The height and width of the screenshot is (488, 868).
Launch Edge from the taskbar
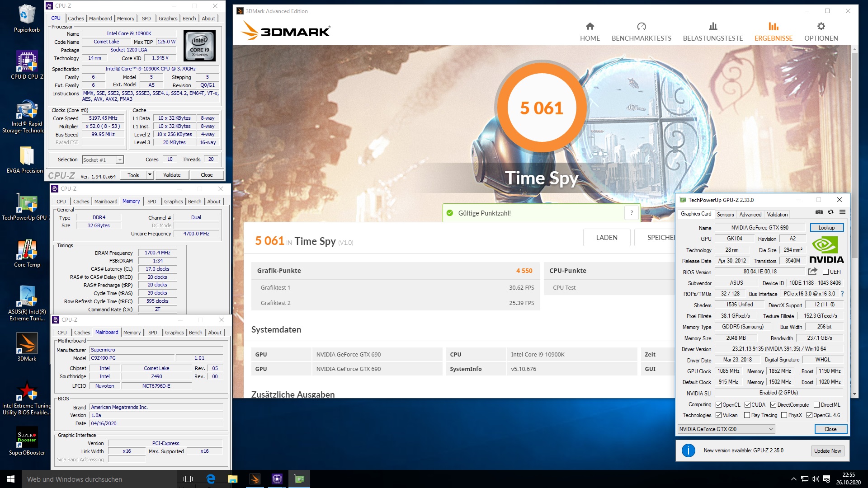(x=211, y=479)
